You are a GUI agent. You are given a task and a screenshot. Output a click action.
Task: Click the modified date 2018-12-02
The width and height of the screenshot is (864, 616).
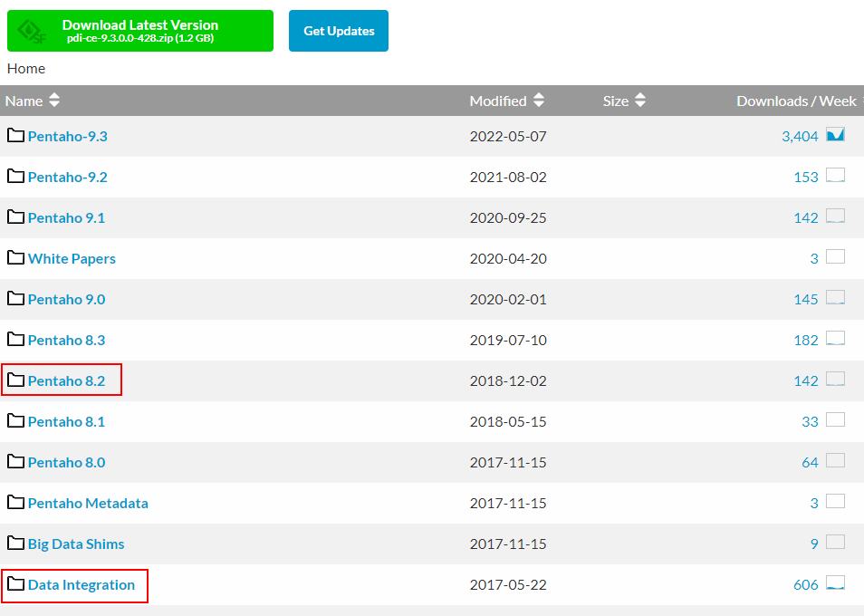coord(508,380)
